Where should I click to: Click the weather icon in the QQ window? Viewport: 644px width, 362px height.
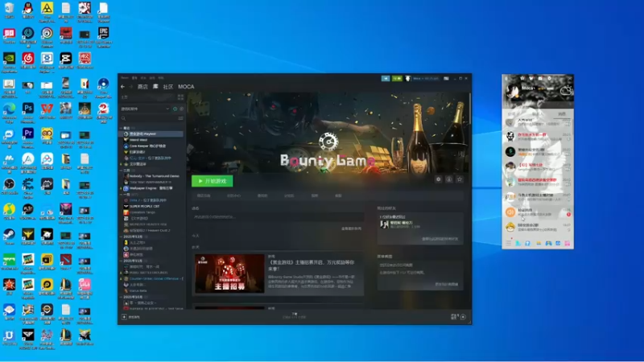(566, 90)
